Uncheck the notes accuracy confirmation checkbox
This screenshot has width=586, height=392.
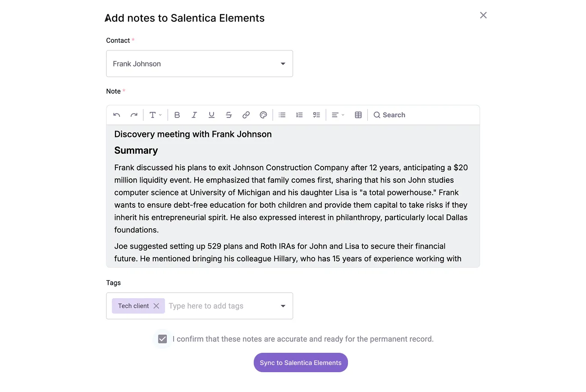[163, 339]
